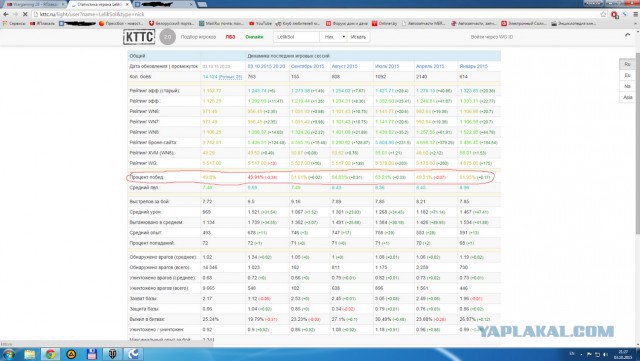This screenshot has width=640, height=361.
Task: Click the 03.10.2015 20:20 session header
Action: tap(266, 66)
